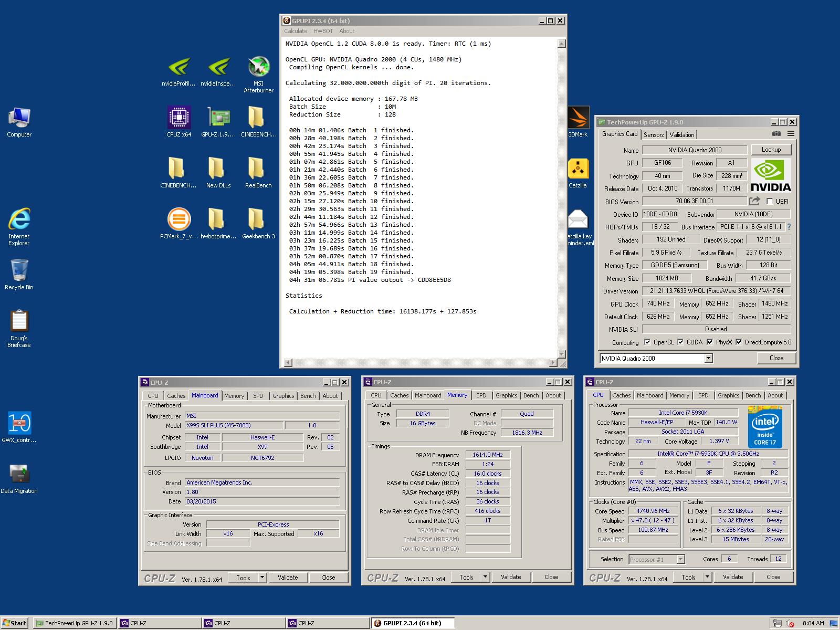The width and height of the screenshot is (840, 630).
Task: Click Validate in the Mainboard CPU-Z window
Action: click(x=288, y=577)
